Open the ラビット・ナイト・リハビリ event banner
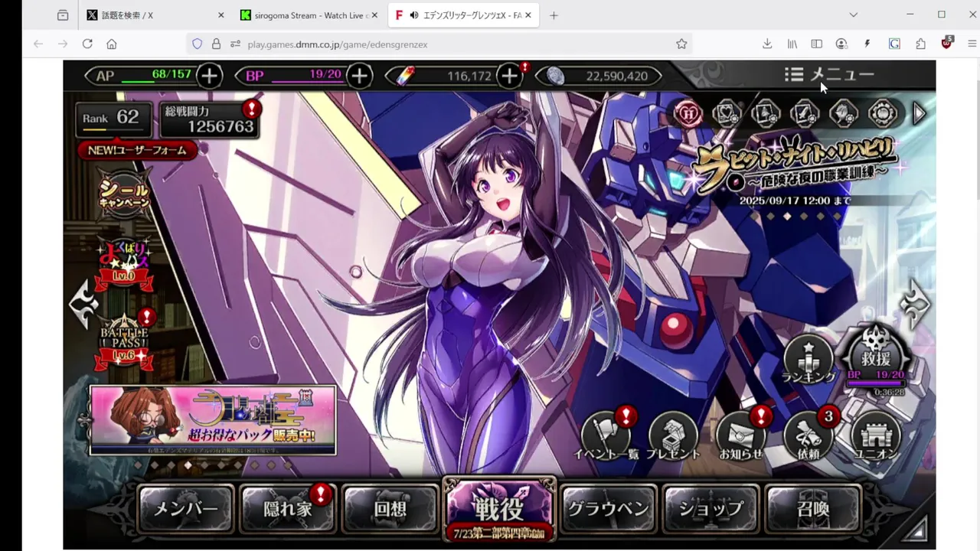980x551 pixels. [x=796, y=172]
